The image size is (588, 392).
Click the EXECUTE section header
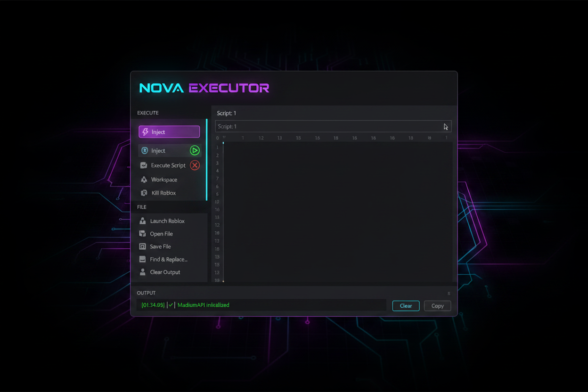pos(148,113)
